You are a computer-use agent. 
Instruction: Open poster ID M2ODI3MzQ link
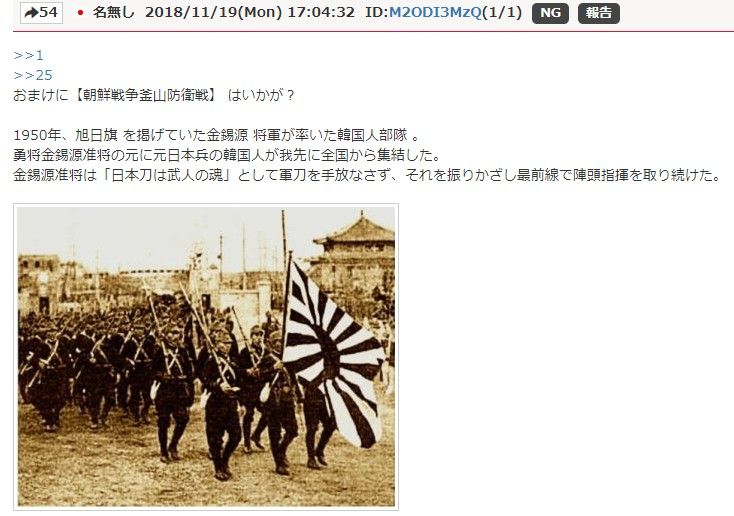click(x=435, y=13)
